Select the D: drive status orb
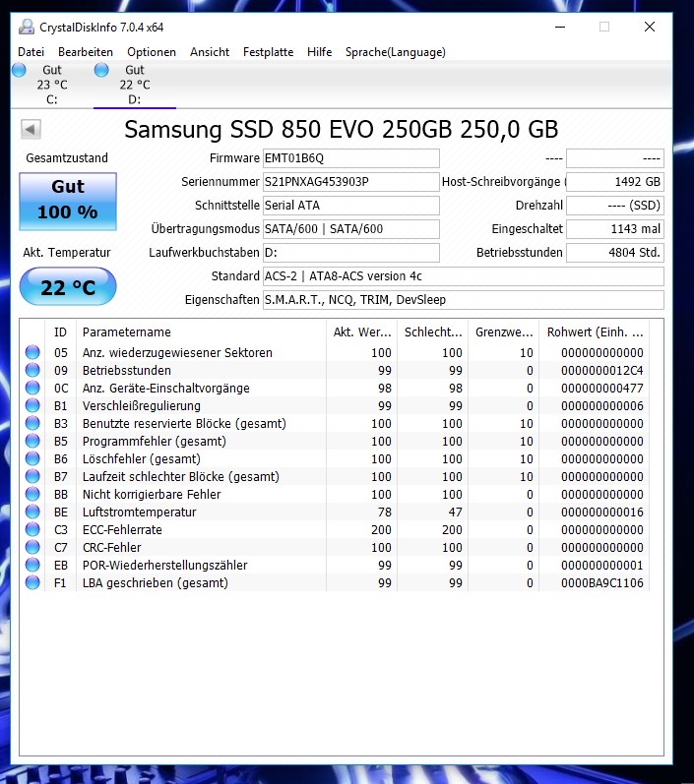The image size is (694, 784). (x=101, y=70)
